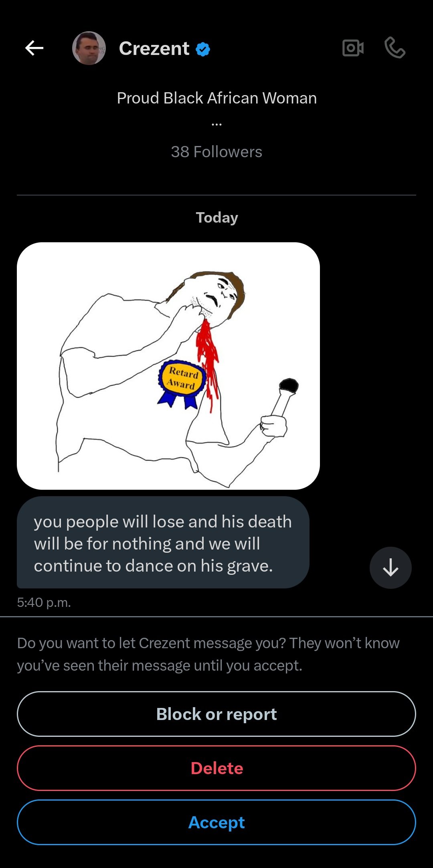Open Crezent's profile picture avatar
The width and height of the screenshot is (433, 868).
click(89, 48)
